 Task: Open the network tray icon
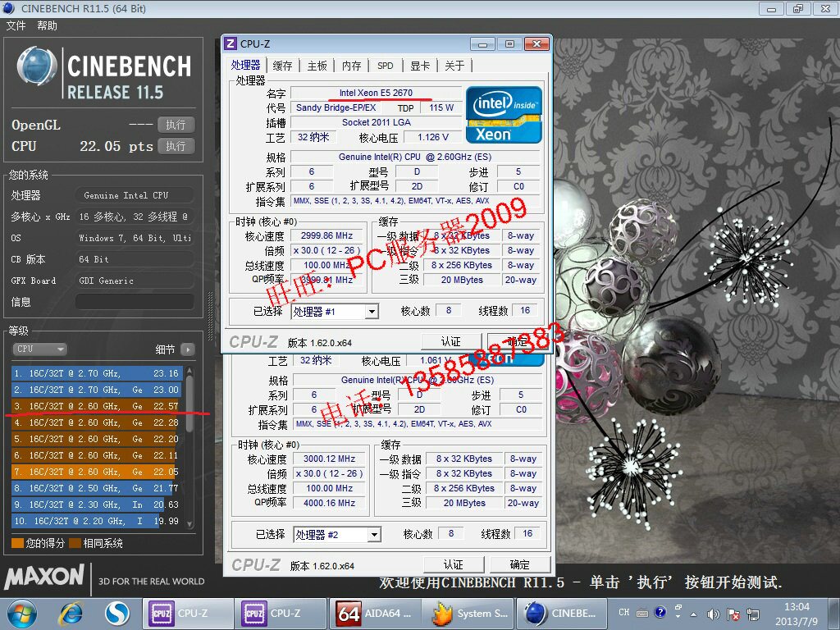point(753,614)
